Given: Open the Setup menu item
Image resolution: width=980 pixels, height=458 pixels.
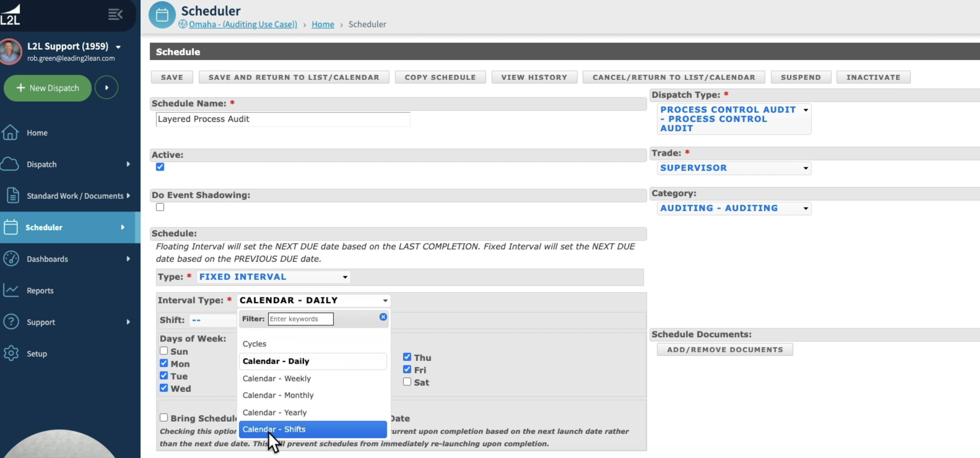Looking at the screenshot, I should [37, 354].
